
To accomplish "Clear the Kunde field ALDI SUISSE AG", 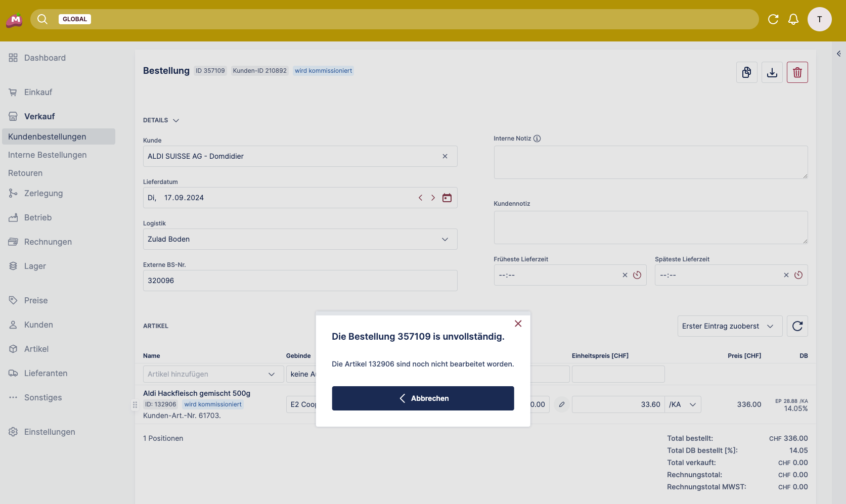I will (445, 156).
